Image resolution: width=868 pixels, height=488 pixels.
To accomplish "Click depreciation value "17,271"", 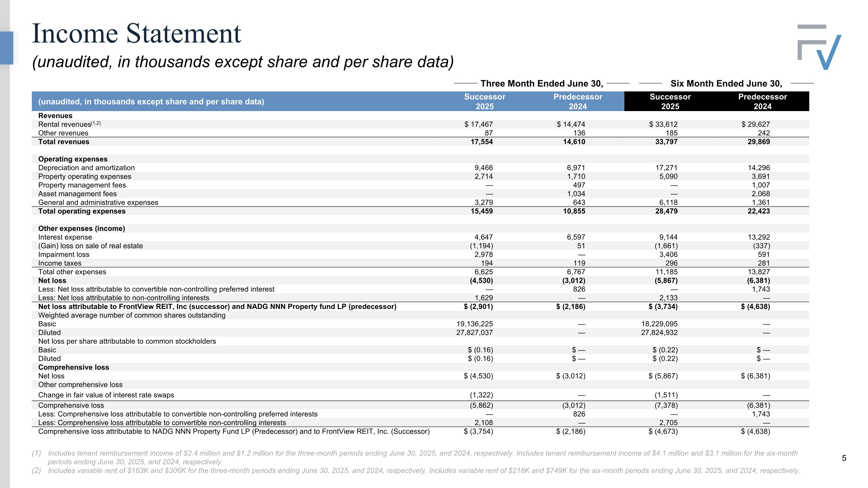I will tap(667, 168).
